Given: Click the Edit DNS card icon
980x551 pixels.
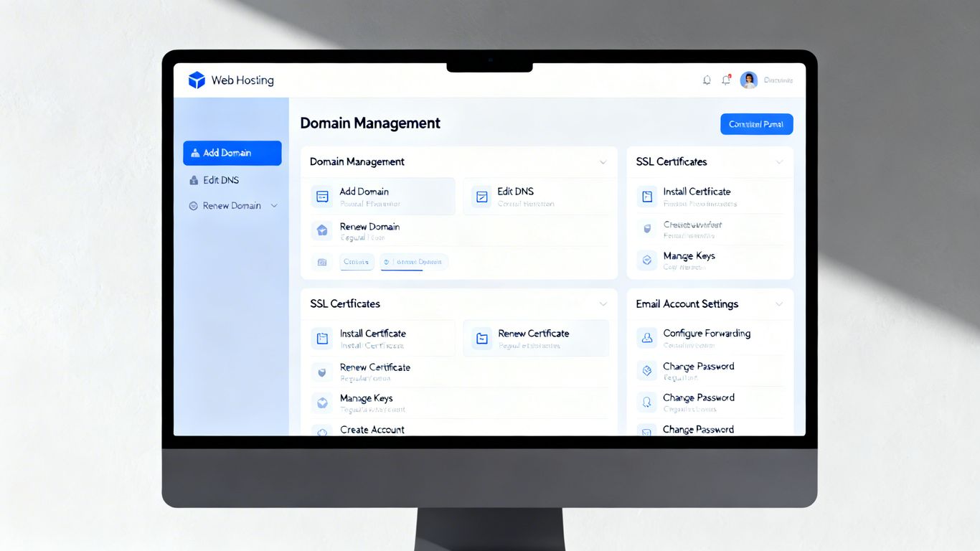Looking at the screenshot, I should (482, 197).
